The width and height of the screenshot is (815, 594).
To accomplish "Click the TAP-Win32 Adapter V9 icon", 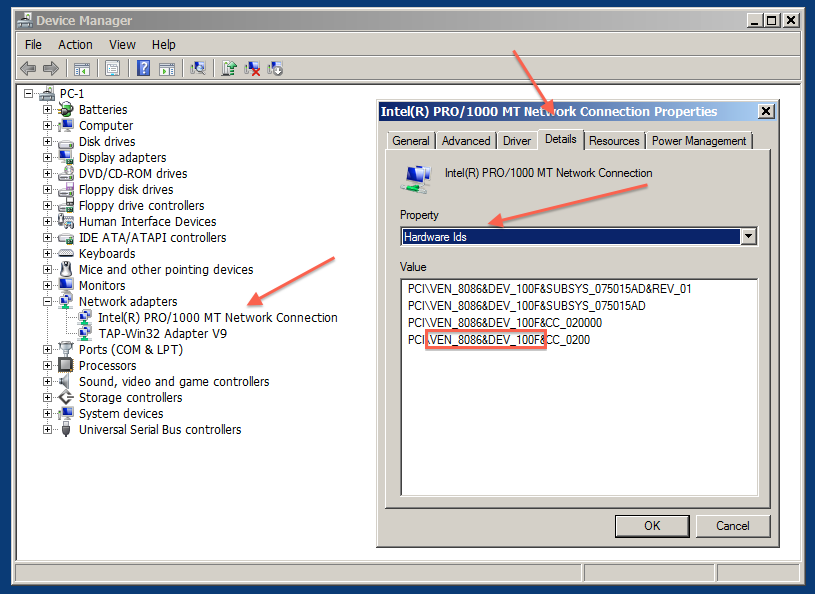I will click(85, 333).
